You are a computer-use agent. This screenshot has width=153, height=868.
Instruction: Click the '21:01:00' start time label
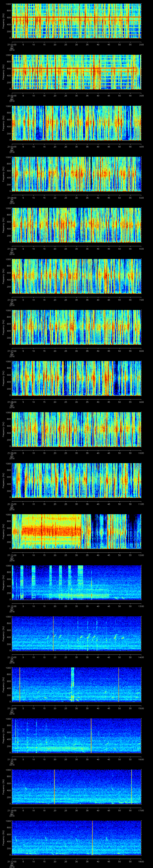tap(12, 44)
